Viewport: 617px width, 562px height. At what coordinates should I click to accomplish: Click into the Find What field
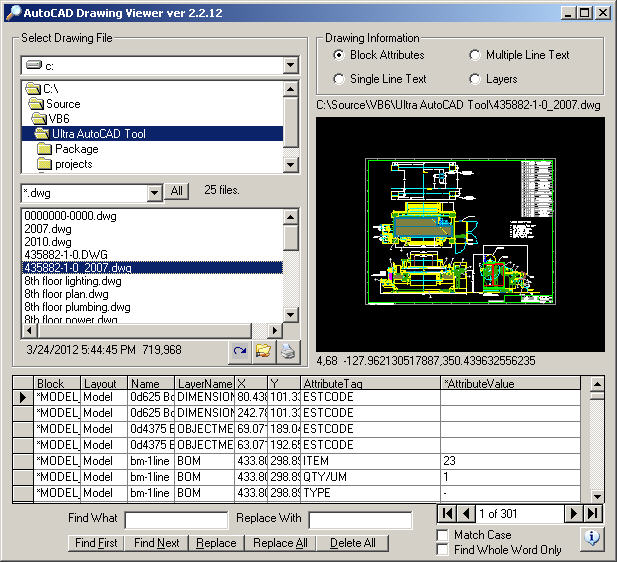(x=176, y=520)
